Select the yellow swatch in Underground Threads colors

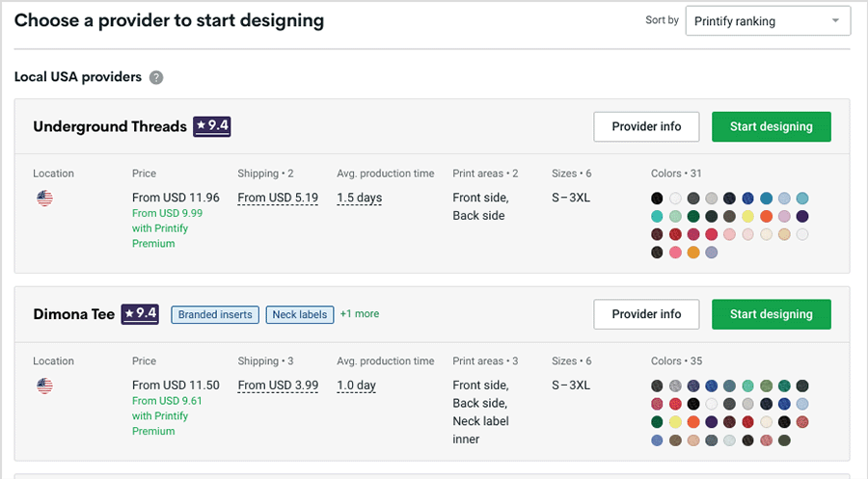tap(747, 216)
